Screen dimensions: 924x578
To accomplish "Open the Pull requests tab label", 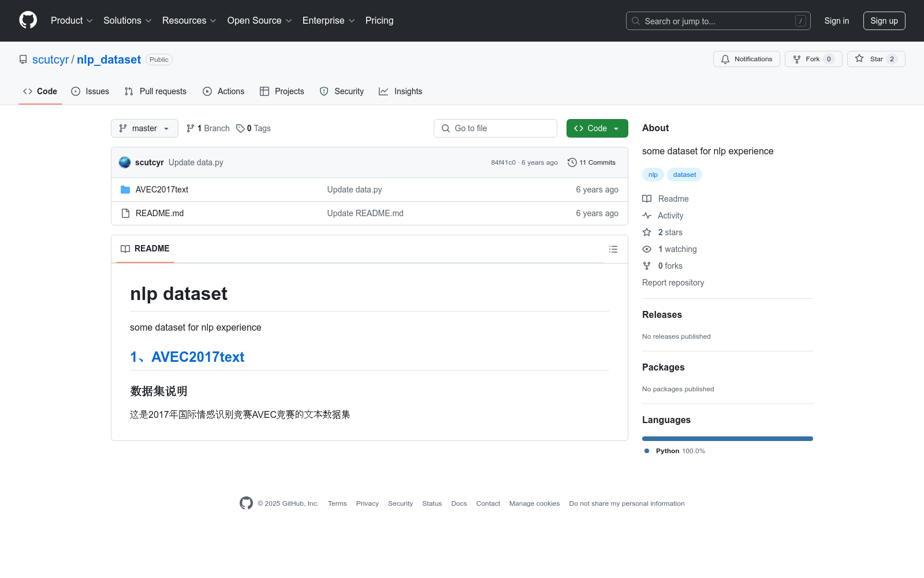I will (x=163, y=91).
